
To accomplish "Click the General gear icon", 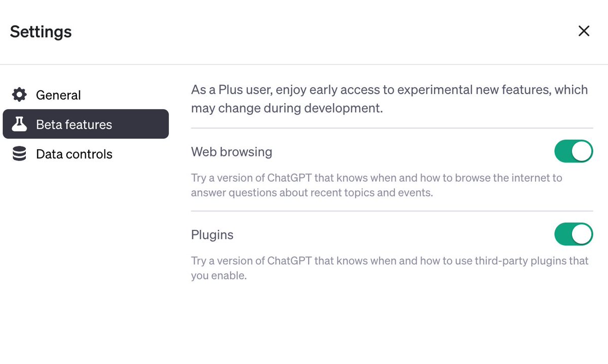I will [19, 95].
